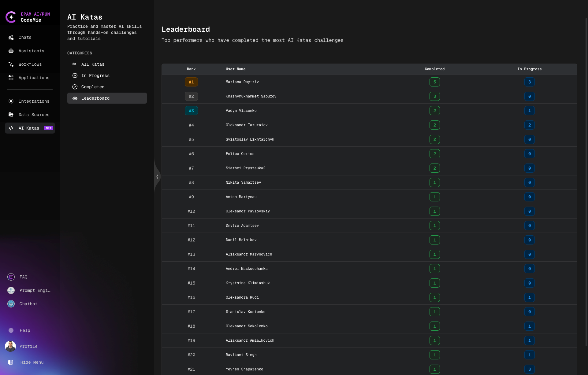Switch to the Completed category
Viewport: 588px width, 375px height.
(x=92, y=87)
